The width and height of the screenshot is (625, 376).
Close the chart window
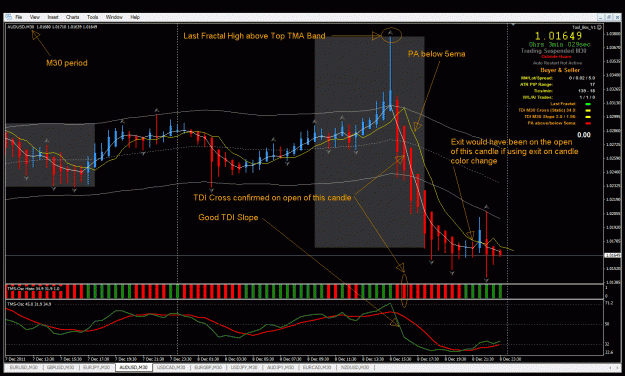(617, 17)
